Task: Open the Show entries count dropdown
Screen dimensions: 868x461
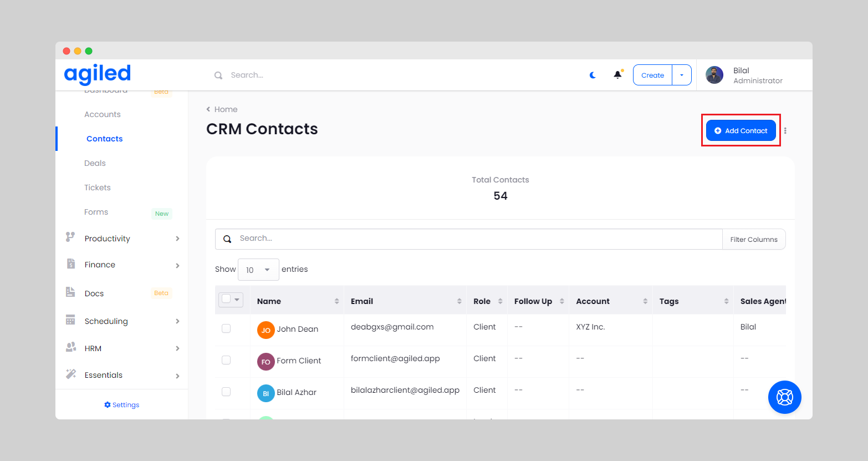Action: (258, 270)
